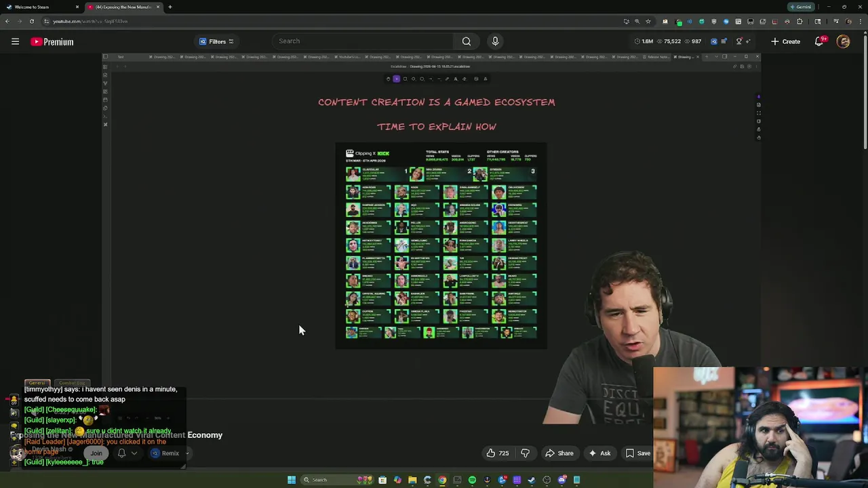Open the Ask AI button
Image resolution: width=868 pixels, height=488 pixels.
[600, 453]
